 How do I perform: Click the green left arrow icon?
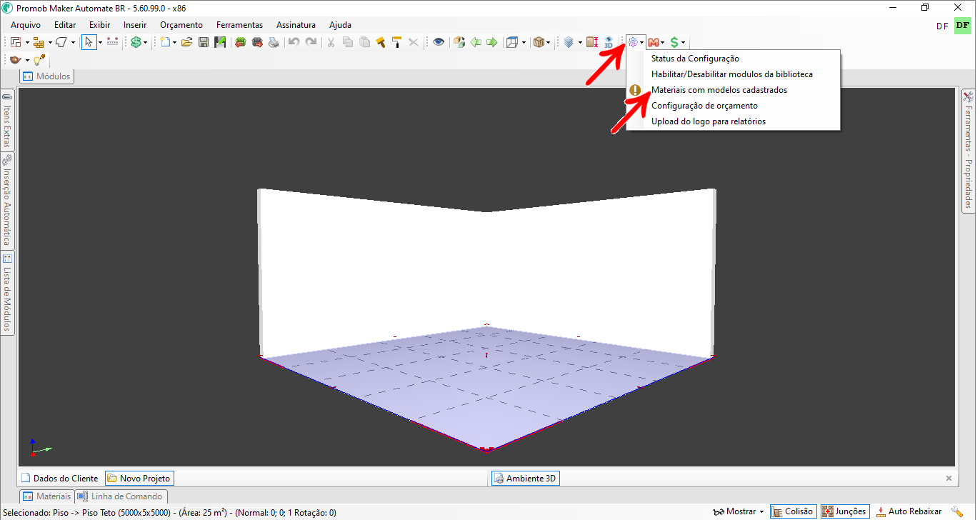(476, 42)
